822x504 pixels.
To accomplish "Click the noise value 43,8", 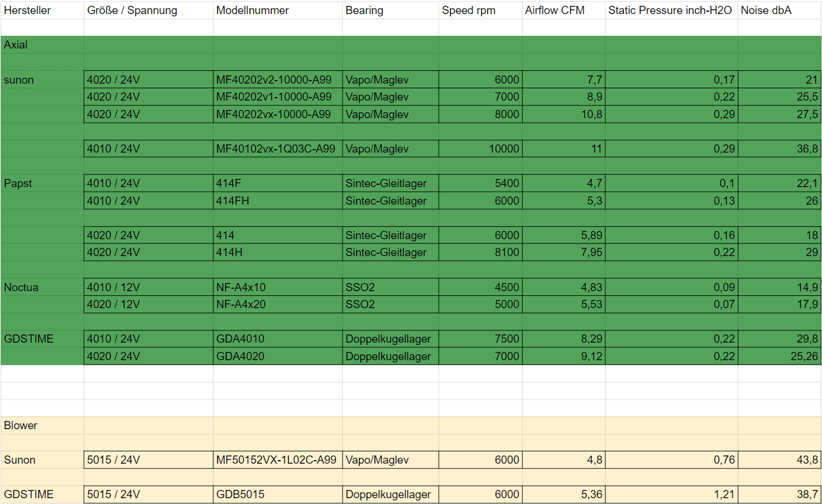I will pos(779,460).
